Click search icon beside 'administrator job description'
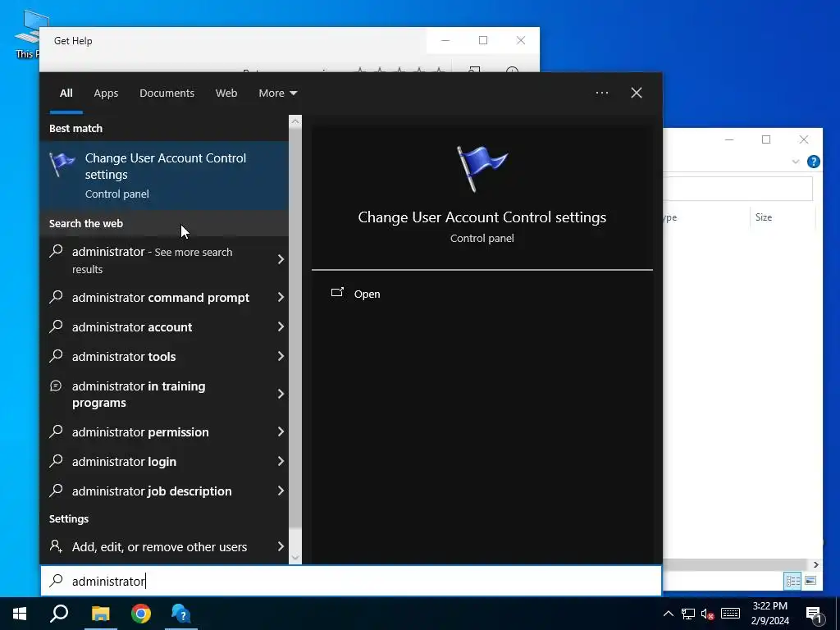The image size is (840, 630). coord(57,491)
